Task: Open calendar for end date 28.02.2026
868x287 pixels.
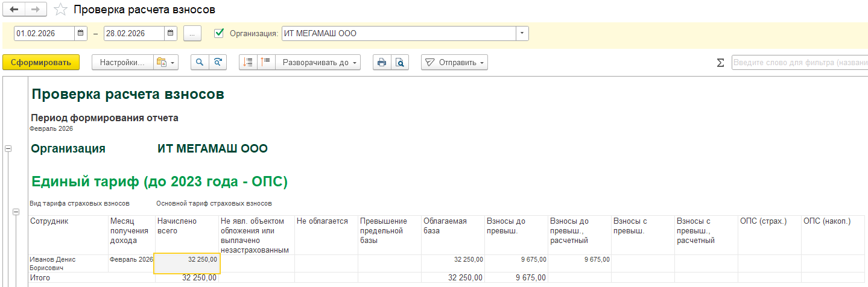Action: click(x=171, y=34)
